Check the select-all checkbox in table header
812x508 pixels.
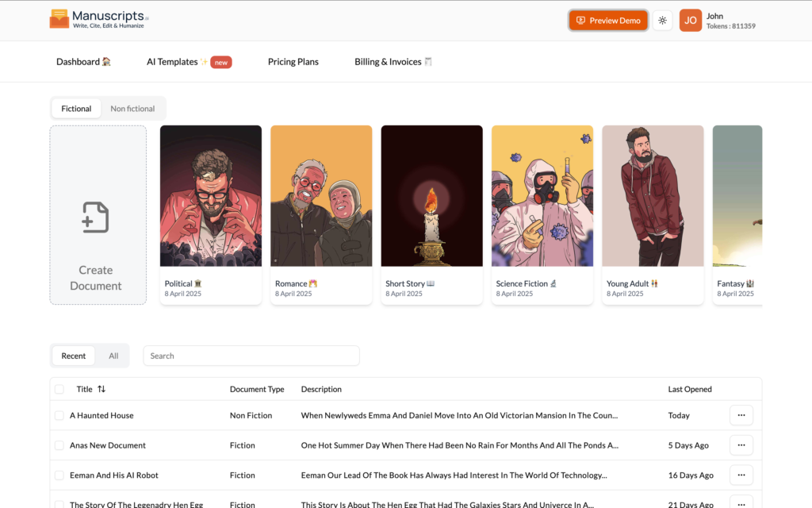(x=59, y=390)
